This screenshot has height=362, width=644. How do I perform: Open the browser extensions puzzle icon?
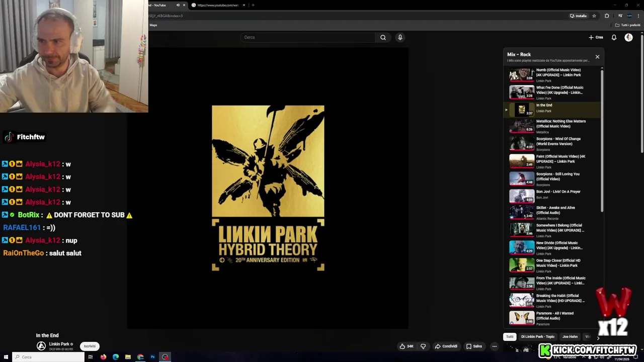click(607, 16)
